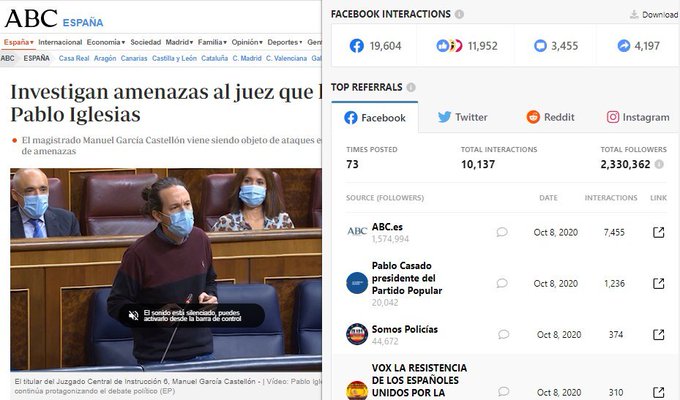Click the ABC breadcrumb in the sub-navigation
This screenshot has width=680, height=400.
7,58
